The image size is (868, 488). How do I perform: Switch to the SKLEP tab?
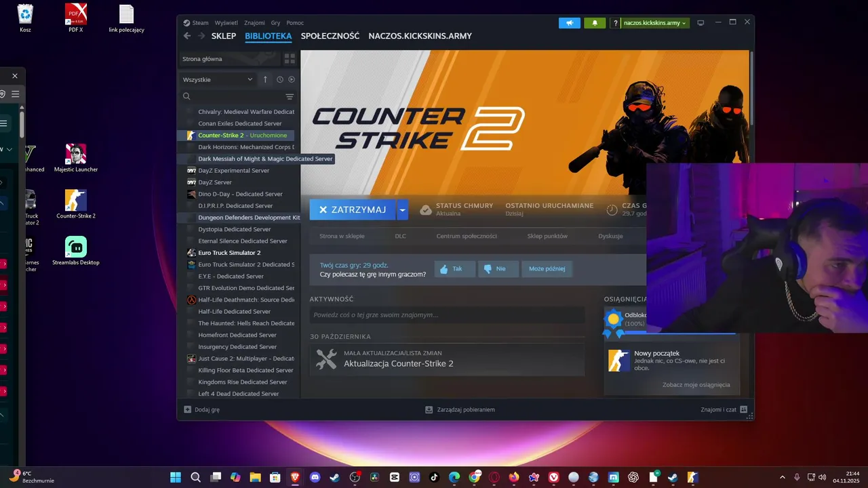click(224, 36)
